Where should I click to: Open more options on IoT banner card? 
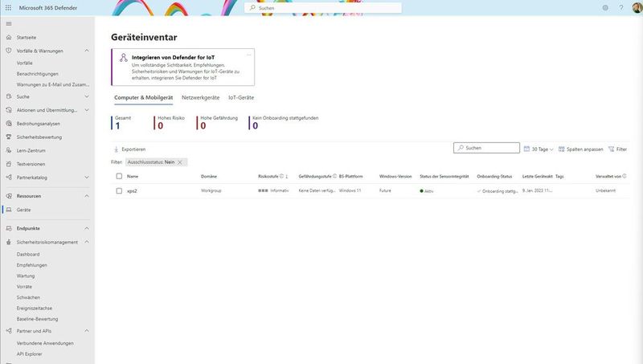coord(248,55)
